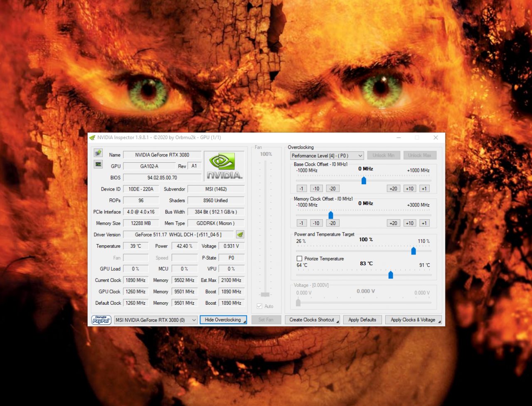Click the Est.Max value 2100 MHz
532x406 pixels.
[x=232, y=280]
